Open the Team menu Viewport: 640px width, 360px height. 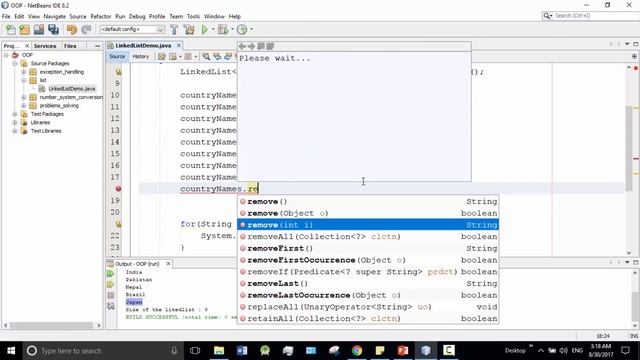(176, 16)
